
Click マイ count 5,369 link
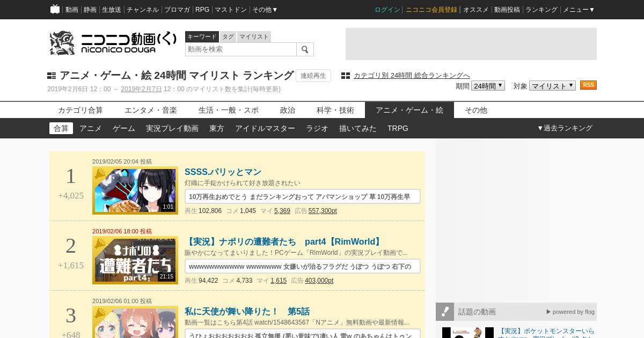282,211
